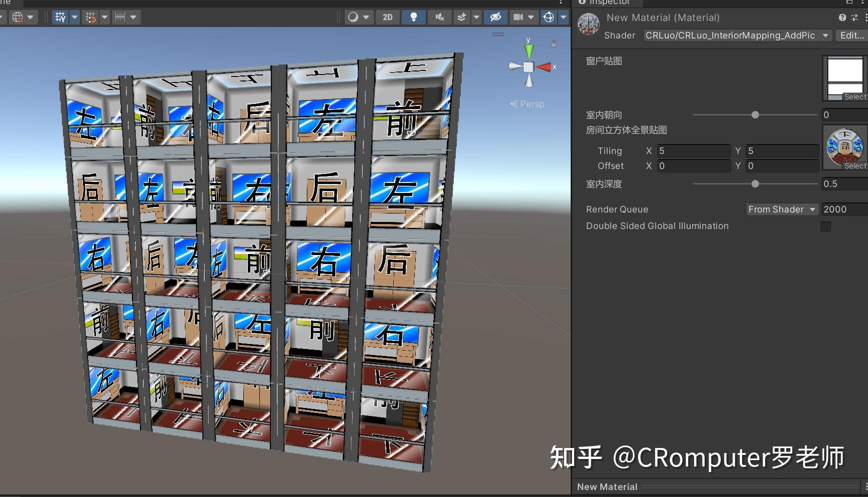Switch to the Inspector tab
Screen dimensions: 868x497
(x=606, y=2)
